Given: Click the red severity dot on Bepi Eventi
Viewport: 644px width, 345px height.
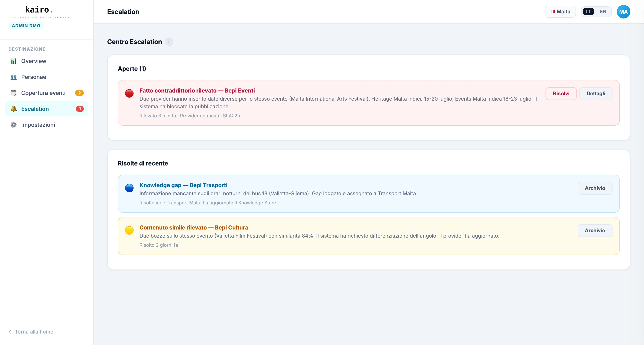Looking at the screenshot, I should point(129,93).
